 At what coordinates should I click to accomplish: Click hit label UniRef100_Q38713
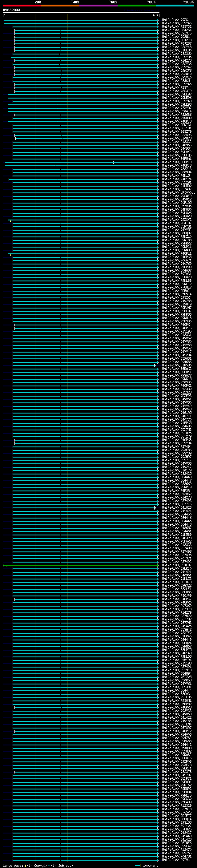pos(177,169)
